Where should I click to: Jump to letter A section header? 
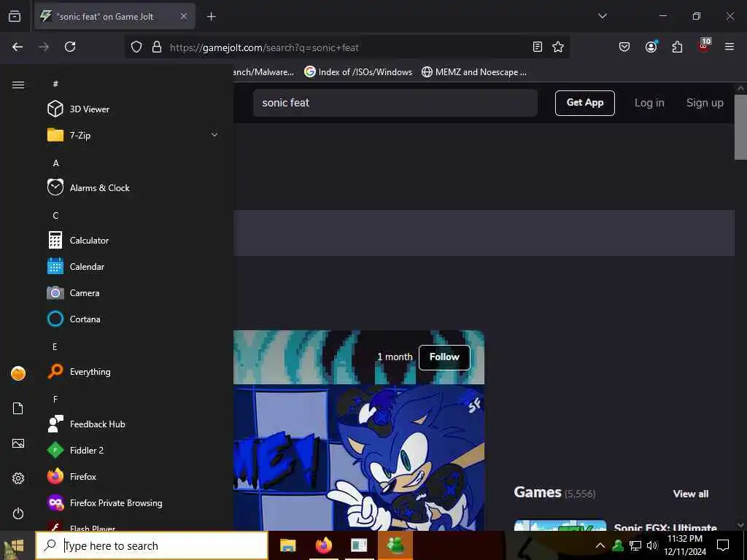coord(55,163)
